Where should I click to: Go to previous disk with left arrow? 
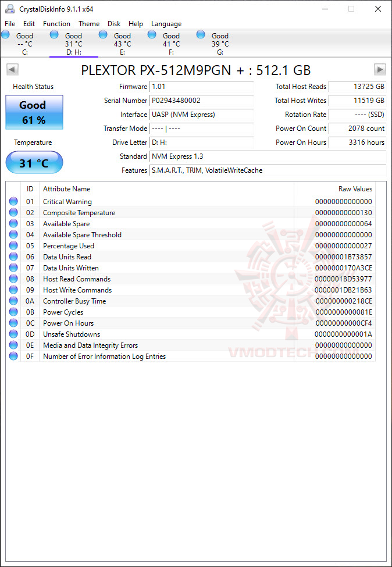click(x=13, y=69)
